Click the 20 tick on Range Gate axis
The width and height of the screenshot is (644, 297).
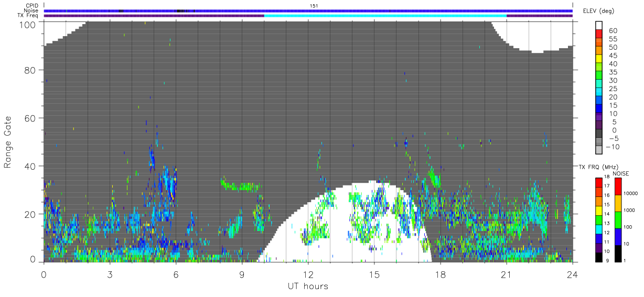click(x=30, y=214)
